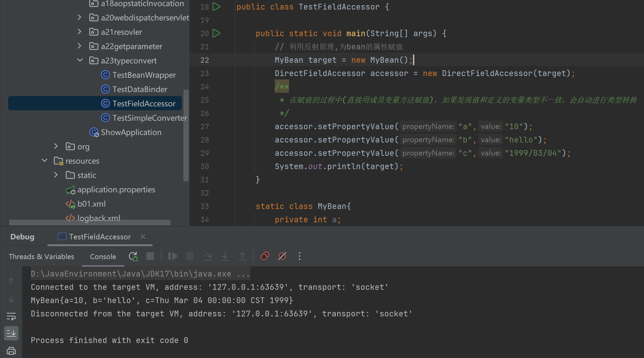Switch to Console tab
This screenshot has width=644, height=358.
(103, 257)
